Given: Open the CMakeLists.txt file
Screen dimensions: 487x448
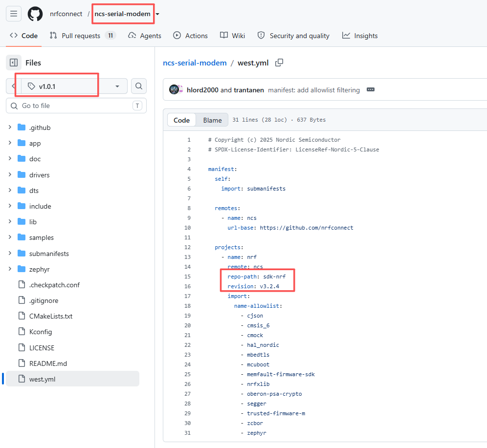Looking at the screenshot, I should [x=51, y=316].
